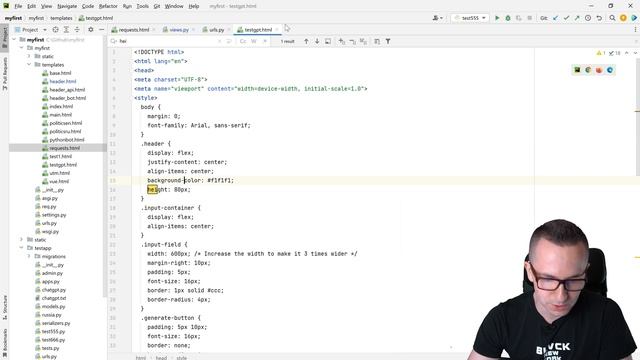Open page in Edge browser icon
The width and height of the screenshot is (640, 360).
click(610, 70)
